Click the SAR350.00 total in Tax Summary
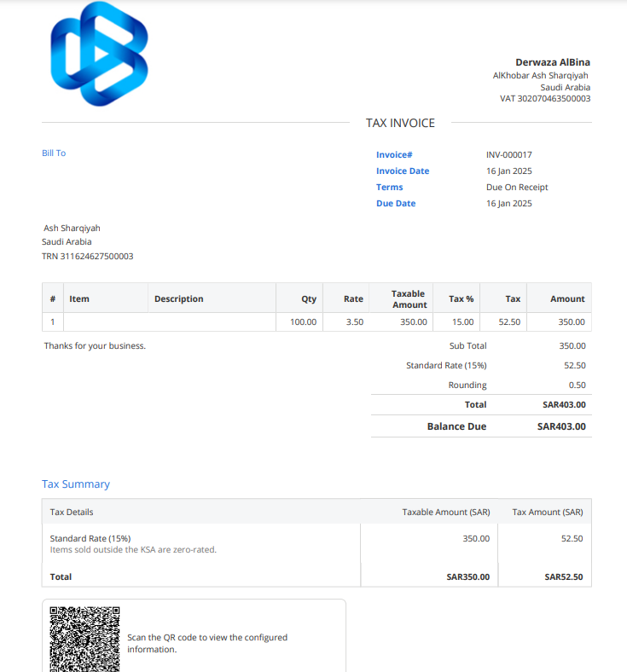Image resolution: width=627 pixels, height=672 pixels. [467, 577]
